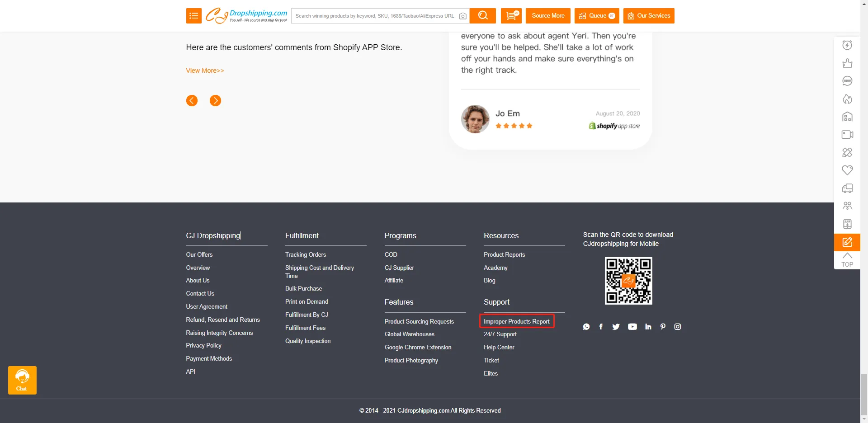Open the Our Services menu

pyautogui.click(x=648, y=16)
